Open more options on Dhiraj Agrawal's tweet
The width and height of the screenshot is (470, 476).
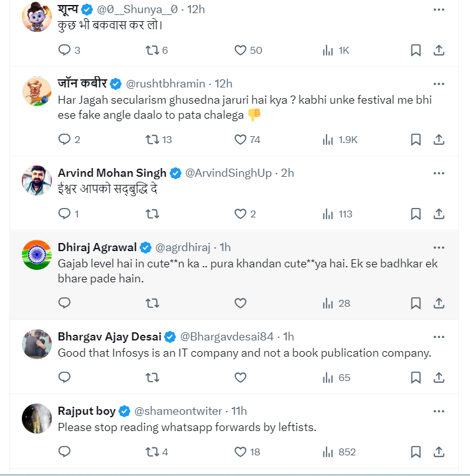point(439,246)
